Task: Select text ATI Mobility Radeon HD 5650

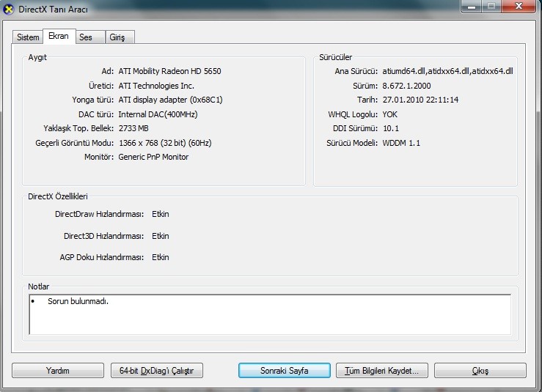Action: [x=169, y=71]
